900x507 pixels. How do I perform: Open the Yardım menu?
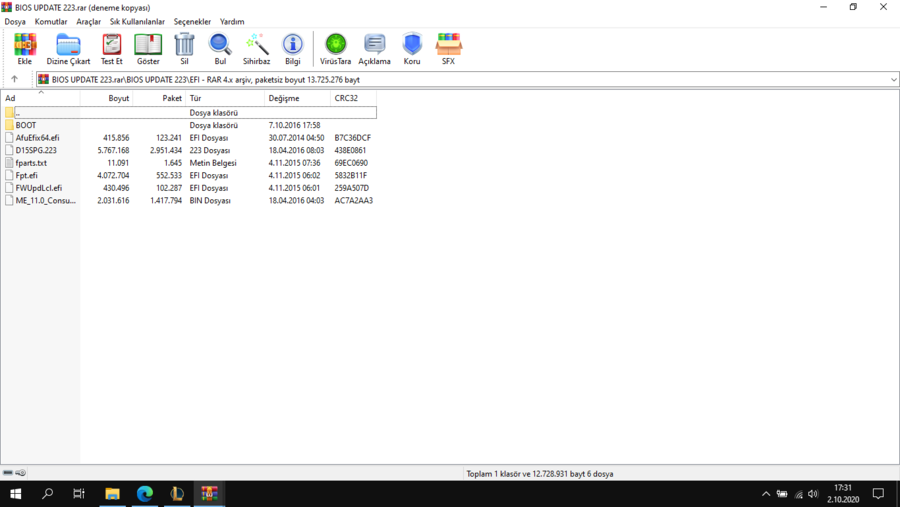click(x=232, y=22)
